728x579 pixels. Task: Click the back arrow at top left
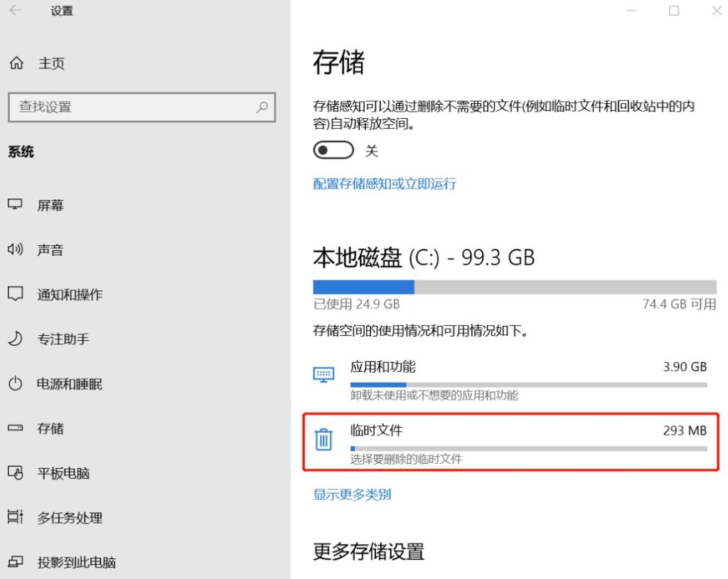point(15,11)
